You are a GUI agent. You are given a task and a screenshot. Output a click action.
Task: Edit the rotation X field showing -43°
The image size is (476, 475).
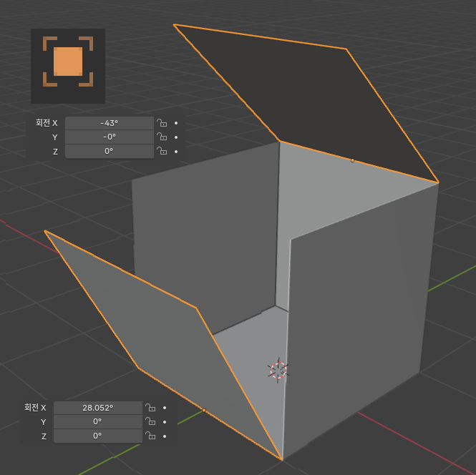pos(110,123)
